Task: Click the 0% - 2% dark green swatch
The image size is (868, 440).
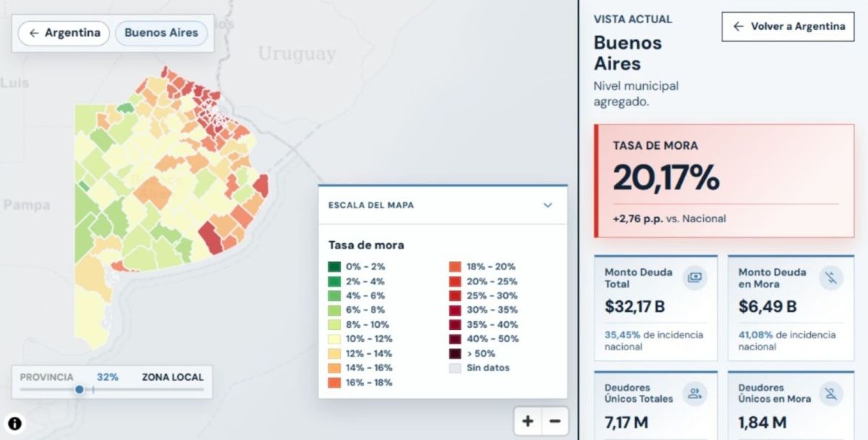Action: click(333, 267)
